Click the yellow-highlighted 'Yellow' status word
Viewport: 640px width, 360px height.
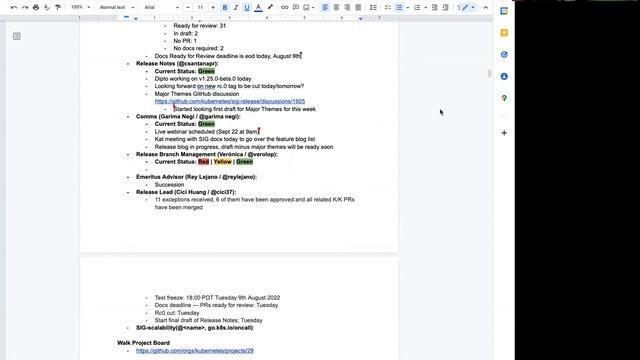click(x=222, y=162)
